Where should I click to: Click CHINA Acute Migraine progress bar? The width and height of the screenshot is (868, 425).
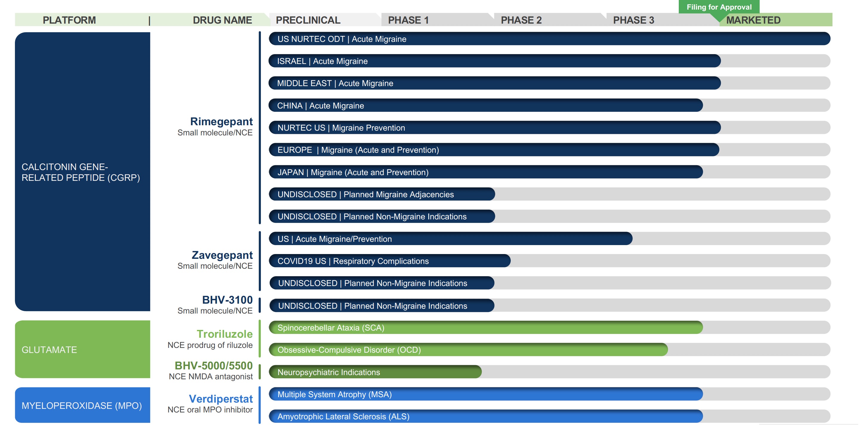485,106
